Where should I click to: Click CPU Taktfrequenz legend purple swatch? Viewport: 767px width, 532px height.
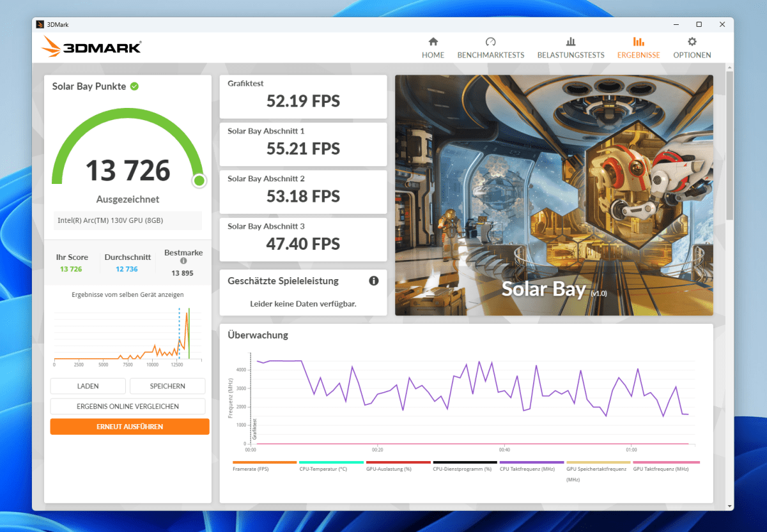pyautogui.click(x=532, y=462)
